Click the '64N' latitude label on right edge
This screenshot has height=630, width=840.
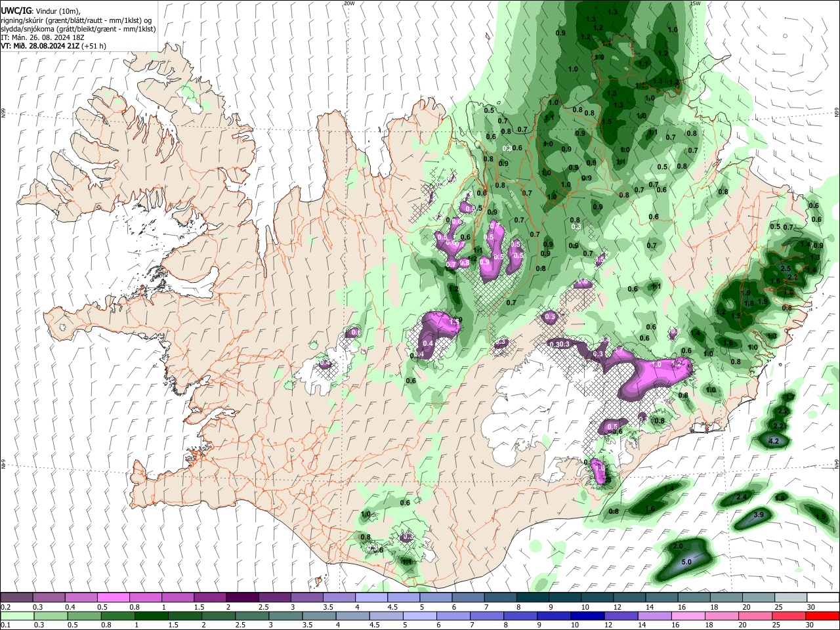tap(837, 463)
